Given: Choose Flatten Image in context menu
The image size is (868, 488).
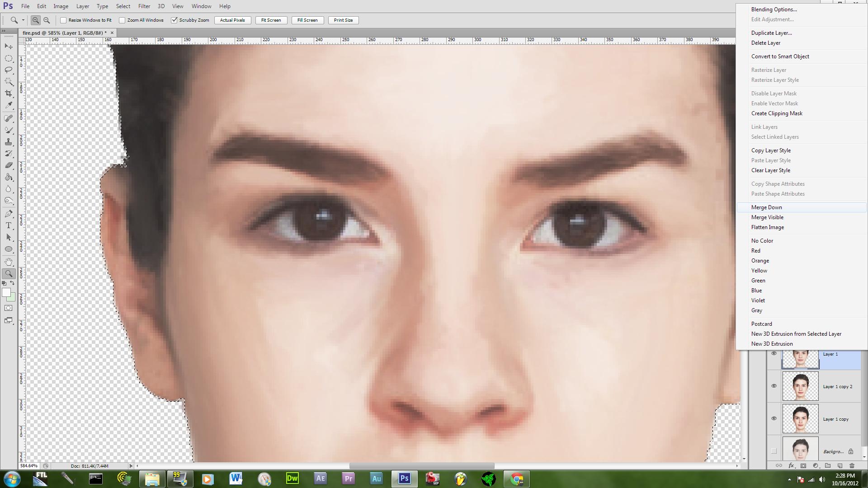Looking at the screenshot, I should pyautogui.click(x=802, y=227).
